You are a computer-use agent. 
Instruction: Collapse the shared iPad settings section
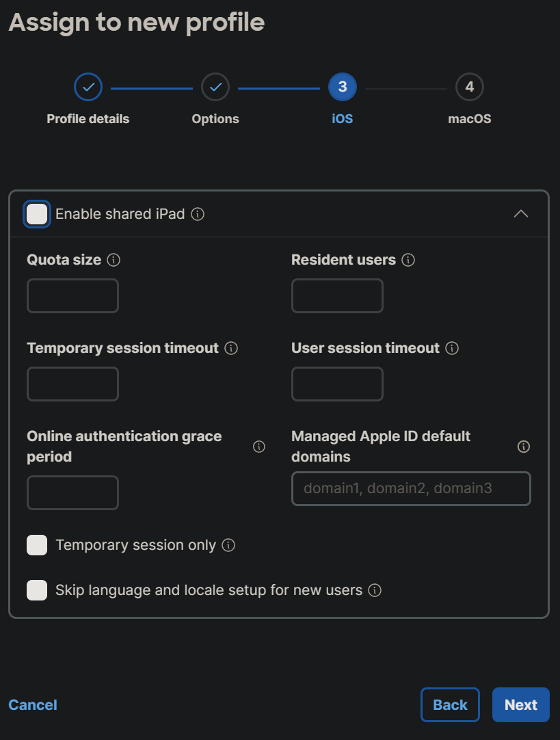521,214
